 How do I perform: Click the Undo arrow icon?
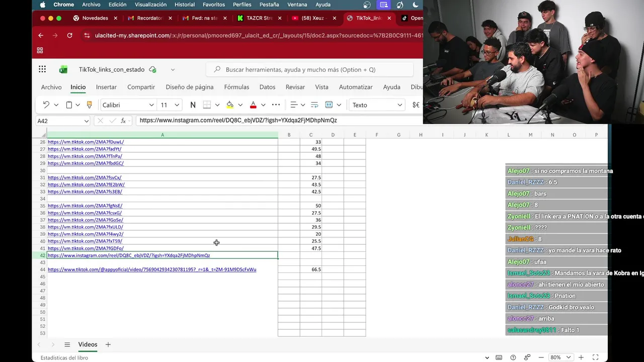pyautogui.click(x=46, y=105)
